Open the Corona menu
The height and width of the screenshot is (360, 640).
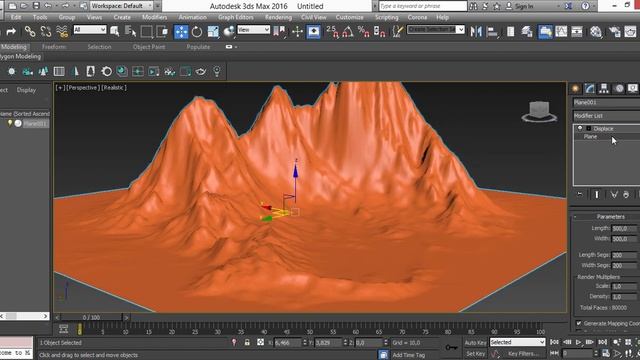[417, 17]
